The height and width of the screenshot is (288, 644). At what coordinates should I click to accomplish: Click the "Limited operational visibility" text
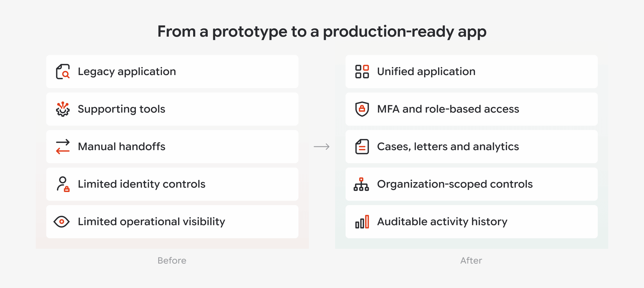pos(152,222)
